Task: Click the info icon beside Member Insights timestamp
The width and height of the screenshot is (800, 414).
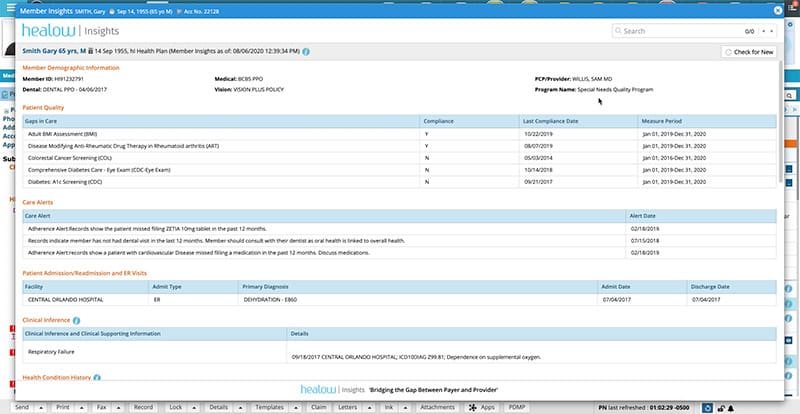Action: click(306, 52)
